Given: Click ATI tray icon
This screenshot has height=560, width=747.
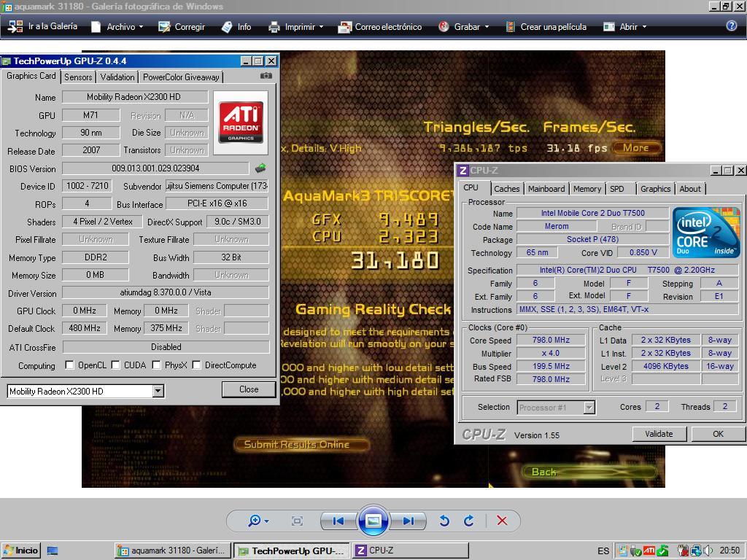Looking at the screenshot, I should click(649, 551).
